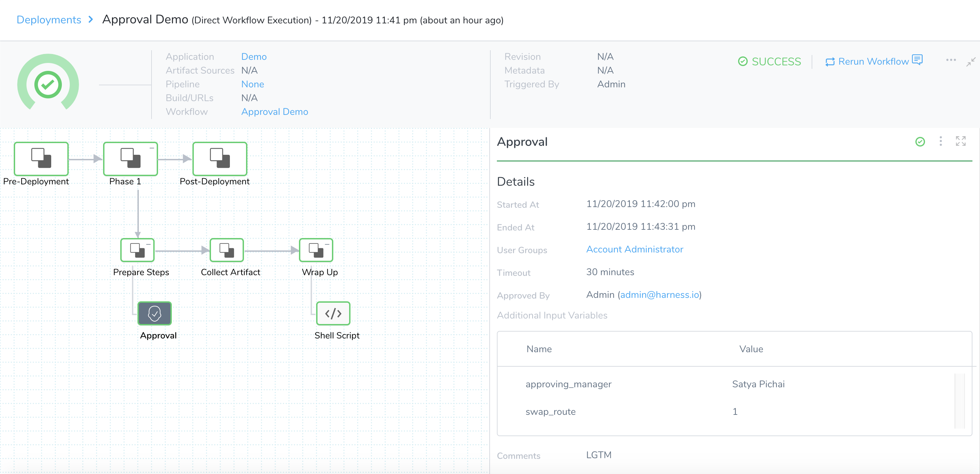Open the Post-Deployment node
This screenshot has width=980, height=474.
point(220,158)
